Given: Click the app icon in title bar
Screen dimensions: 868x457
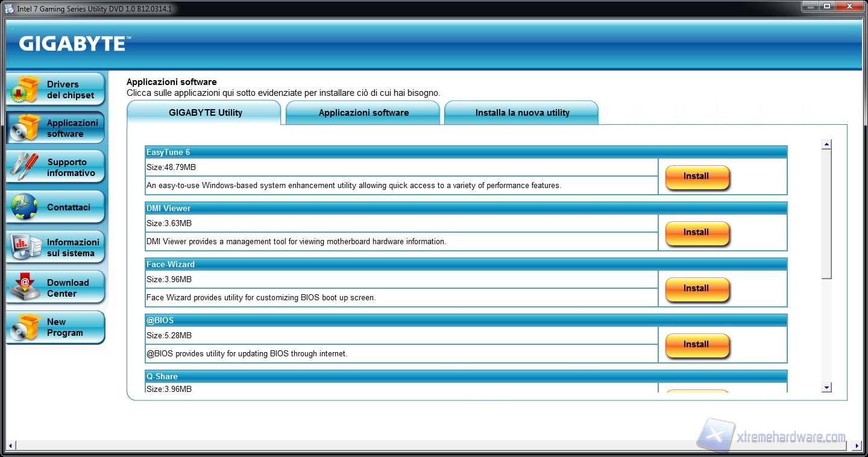Looking at the screenshot, I should [9, 8].
